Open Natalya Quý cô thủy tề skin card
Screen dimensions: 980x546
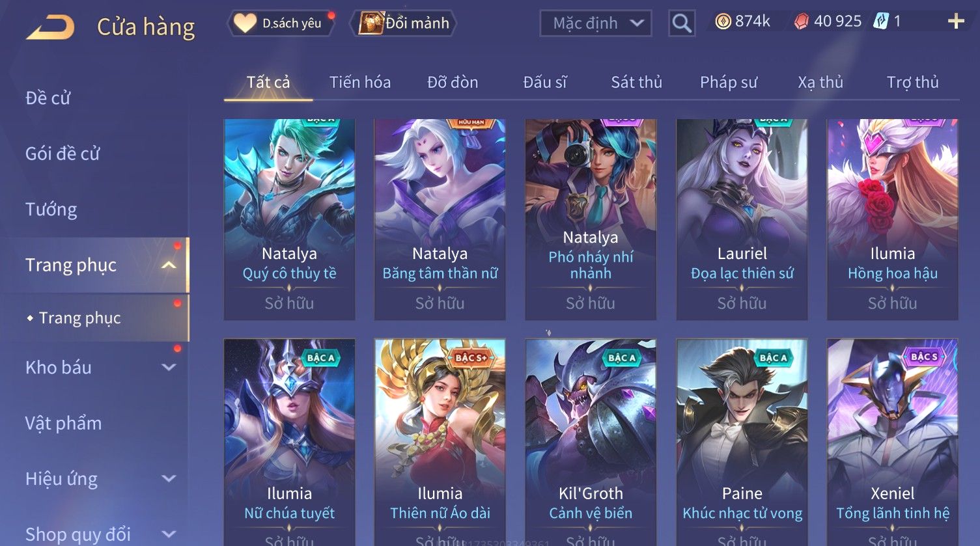(289, 219)
